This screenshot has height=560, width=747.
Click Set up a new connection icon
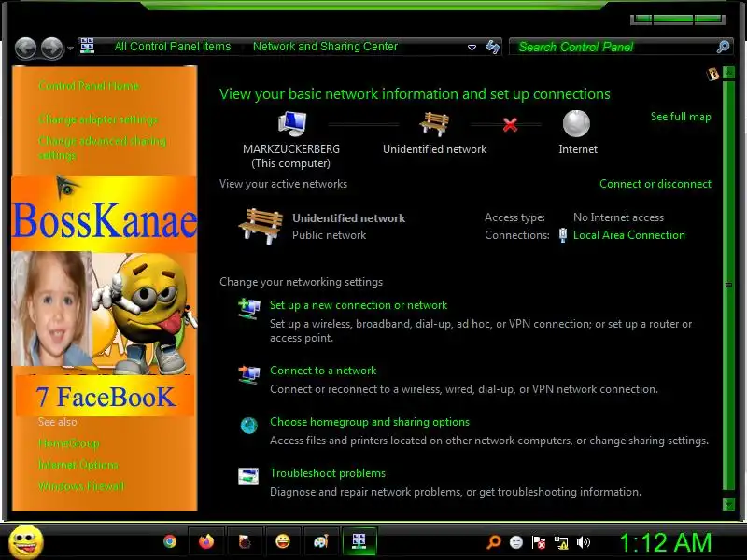[x=248, y=309]
